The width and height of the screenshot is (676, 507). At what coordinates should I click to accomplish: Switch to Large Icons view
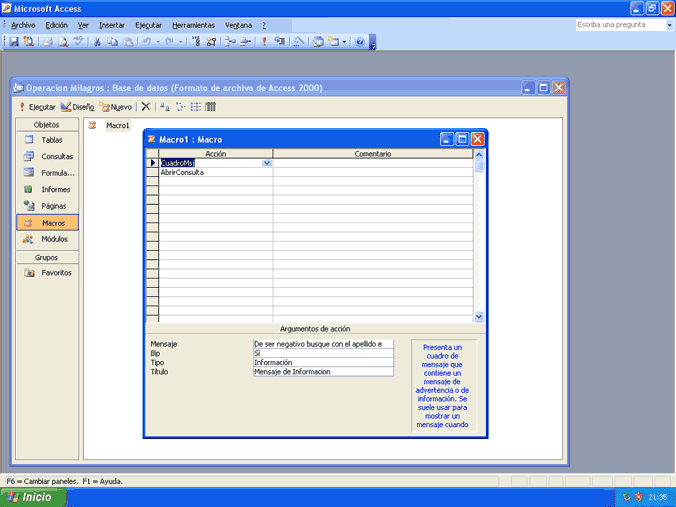coord(165,106)
